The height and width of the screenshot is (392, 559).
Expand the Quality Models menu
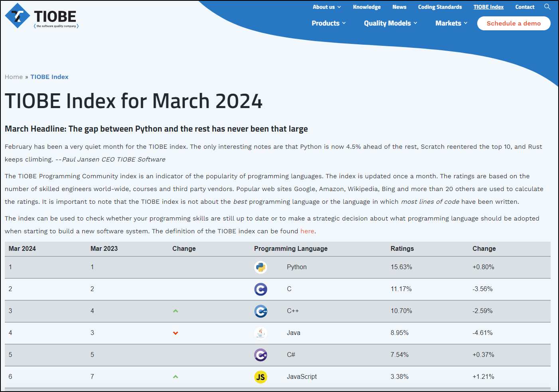pyautogui.click(x=391, y=23)
